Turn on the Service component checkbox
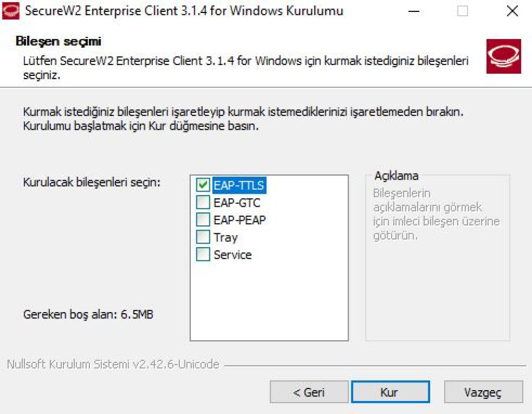 (203, 255)
